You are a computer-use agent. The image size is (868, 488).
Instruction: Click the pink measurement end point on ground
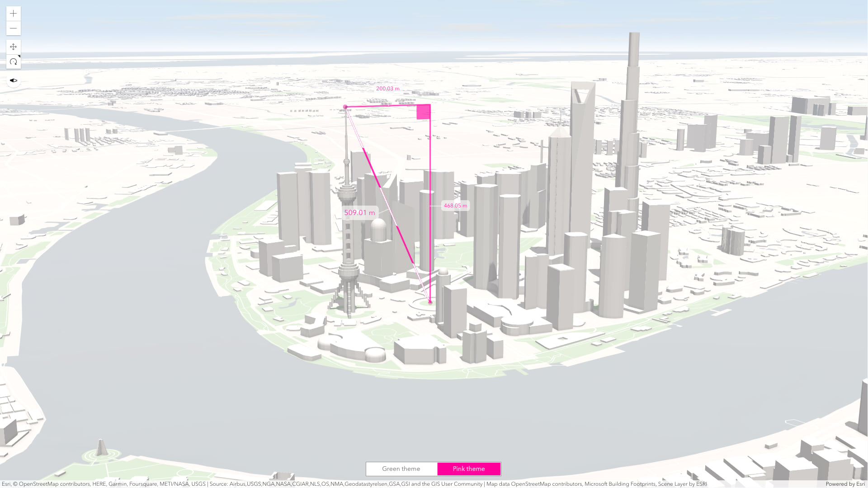coord(430,302)
